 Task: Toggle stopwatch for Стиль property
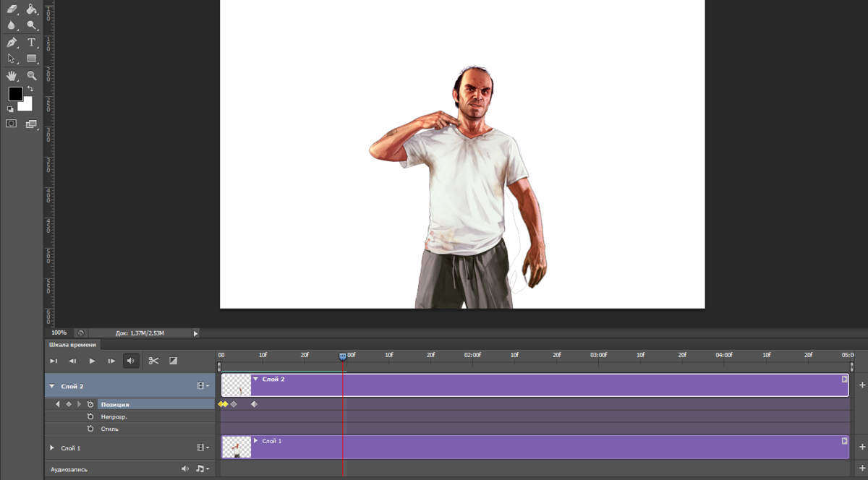click(90, 429)
